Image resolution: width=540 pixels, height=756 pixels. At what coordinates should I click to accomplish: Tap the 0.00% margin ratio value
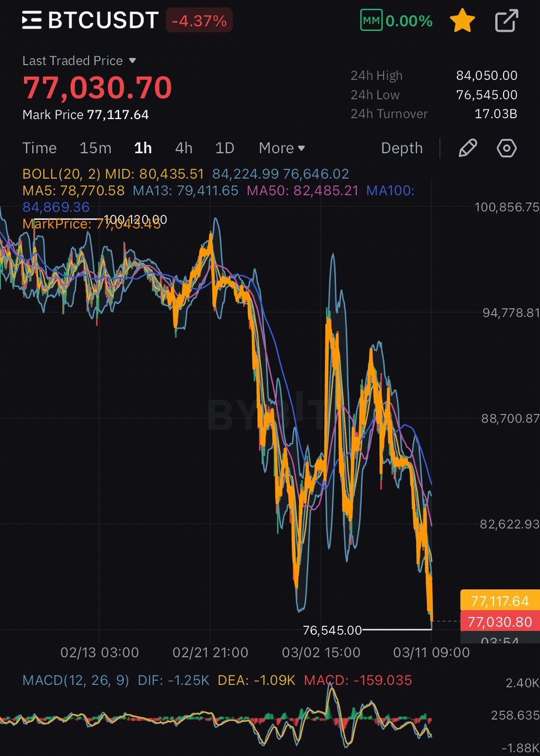pyautogui.click(x=410, y=21)
